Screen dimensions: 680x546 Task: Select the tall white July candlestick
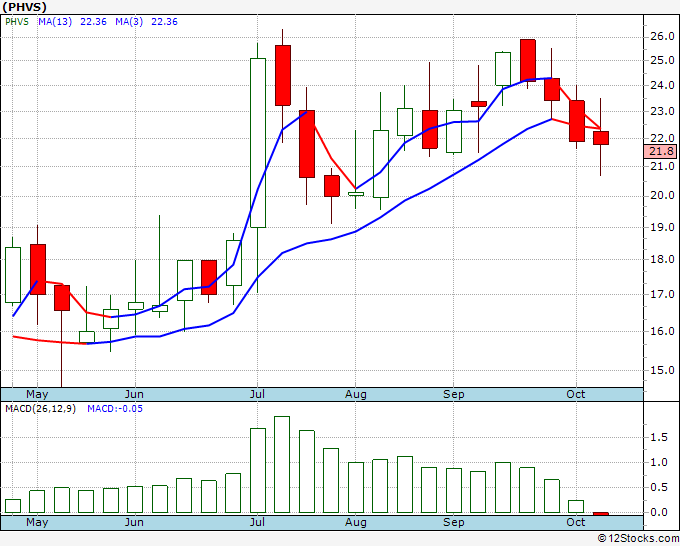point(258,143)
